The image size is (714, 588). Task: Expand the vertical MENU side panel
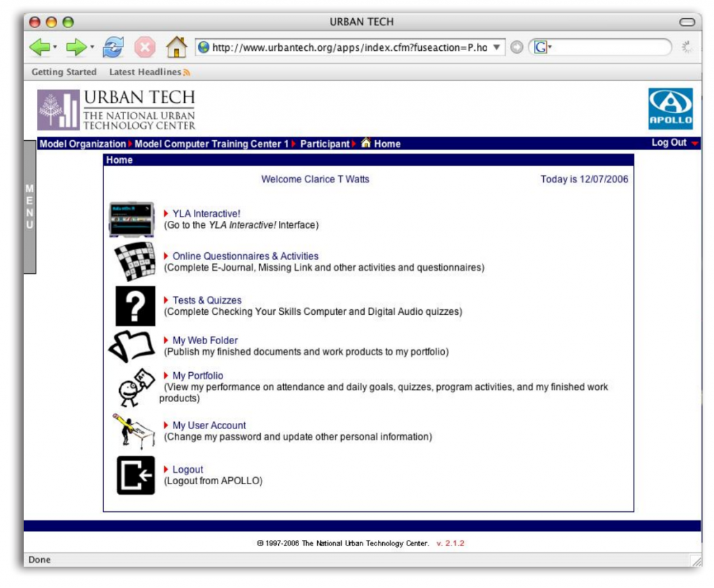29,207
